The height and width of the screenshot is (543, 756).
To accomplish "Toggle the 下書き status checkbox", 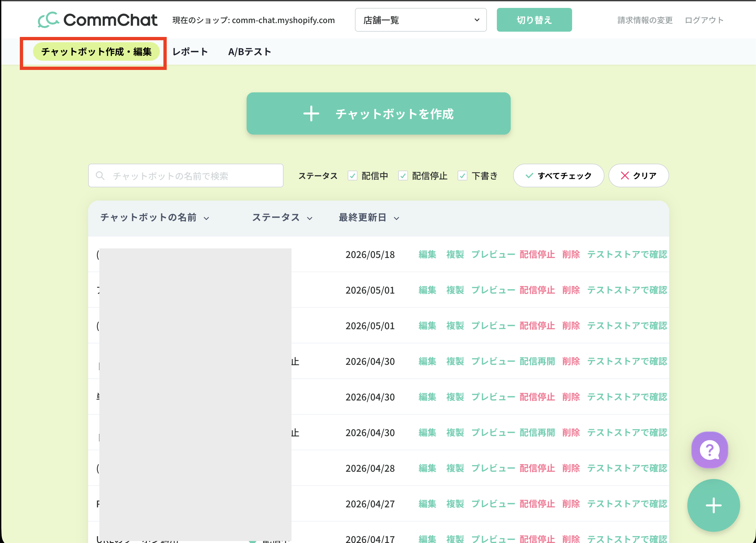I will point(462,176).
